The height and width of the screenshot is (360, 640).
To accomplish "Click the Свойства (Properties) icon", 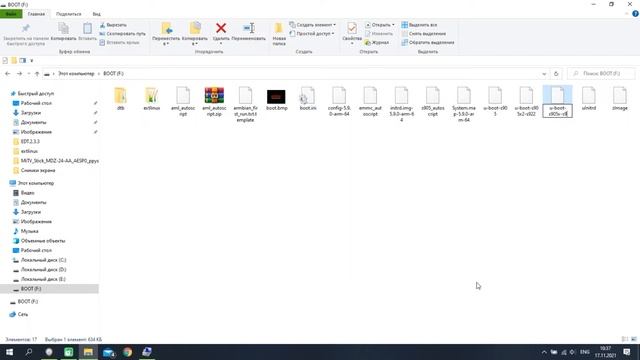I will [x=352, y=28].
